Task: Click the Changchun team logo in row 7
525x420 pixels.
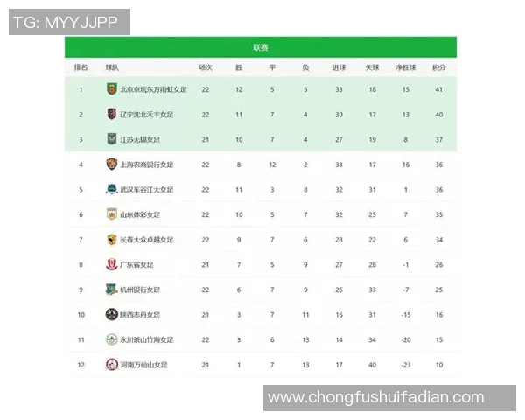Action: click(111, 239)
